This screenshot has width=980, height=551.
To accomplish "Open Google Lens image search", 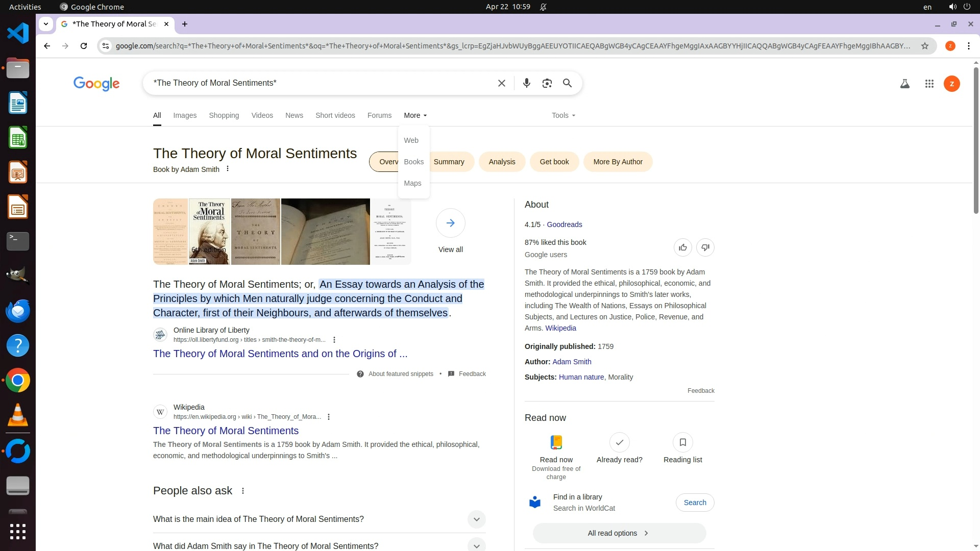I will pyautogui.click(x=547, y=83).
